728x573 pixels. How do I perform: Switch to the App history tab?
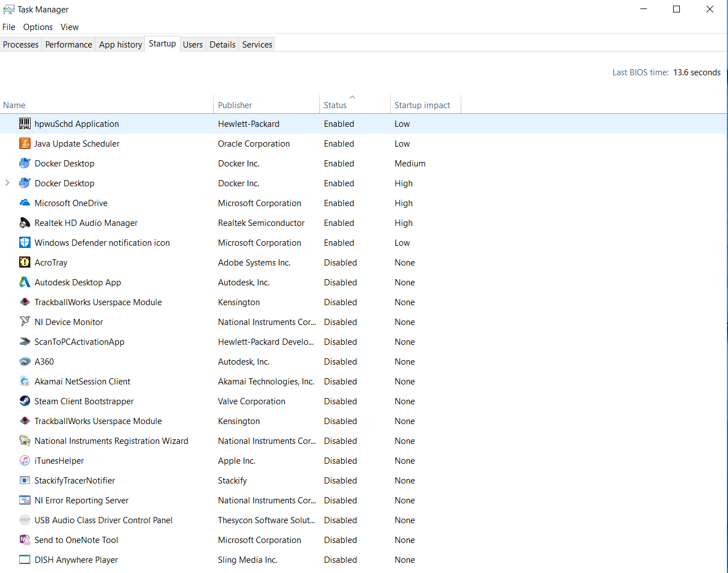121,45
